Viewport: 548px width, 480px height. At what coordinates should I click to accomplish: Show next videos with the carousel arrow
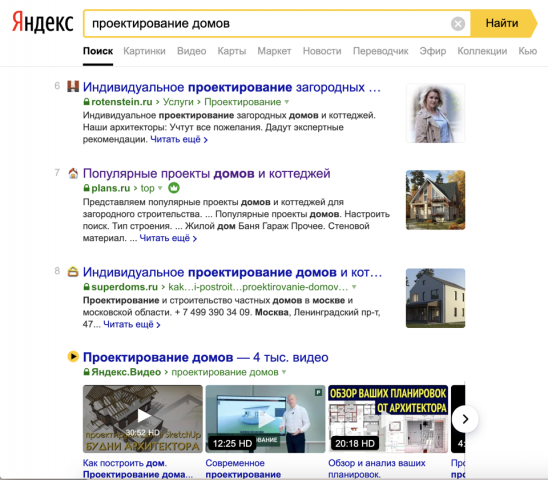(x=465, y=419)
